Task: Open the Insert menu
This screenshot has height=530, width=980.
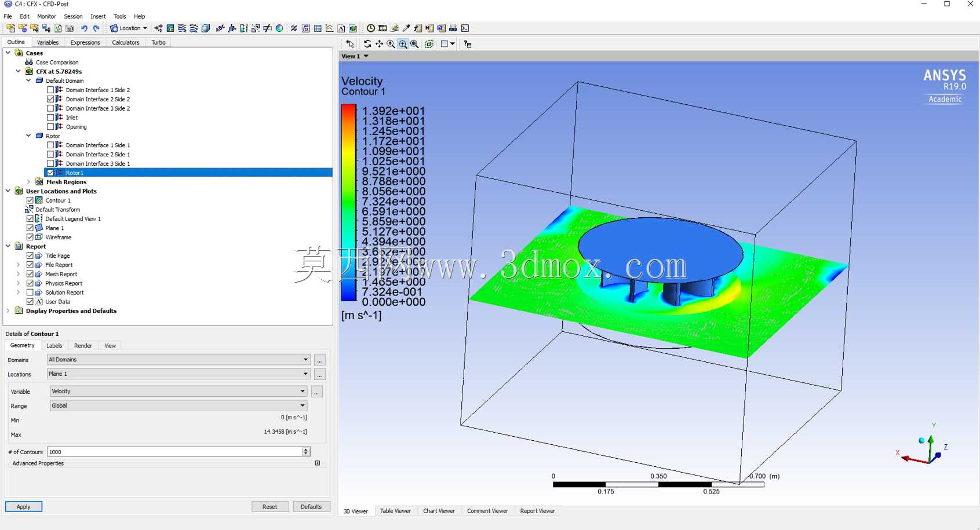Action: click(x=98, y=16)
